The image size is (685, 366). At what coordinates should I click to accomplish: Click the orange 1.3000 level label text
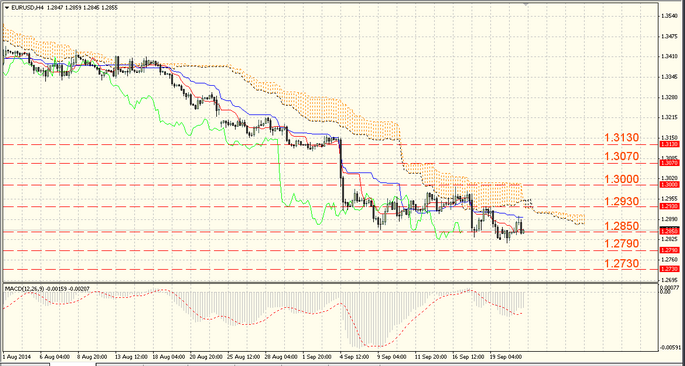click(622, 179)
